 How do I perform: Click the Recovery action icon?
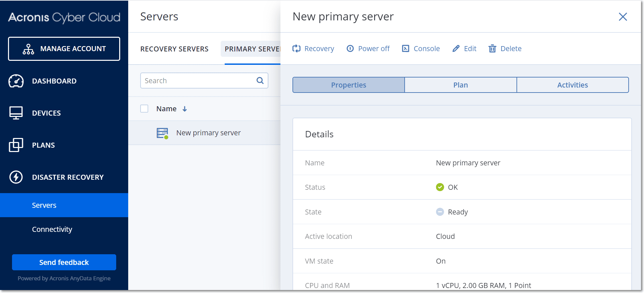point(296,49)
